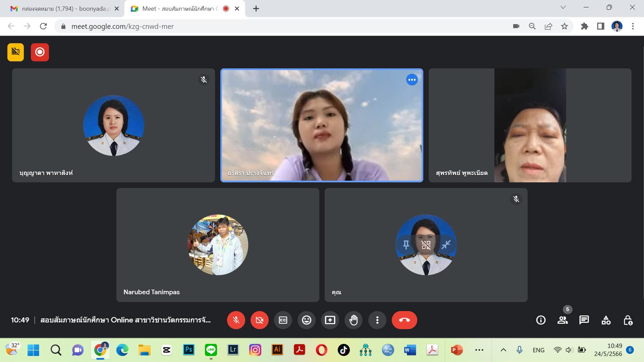Toggle closed captions button
644x362 pixels.
click(283, 320)
